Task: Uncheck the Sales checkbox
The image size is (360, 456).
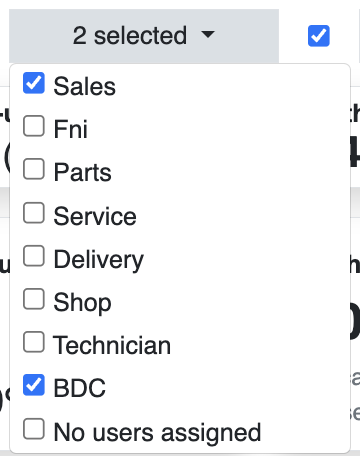Action: (34, 83)
